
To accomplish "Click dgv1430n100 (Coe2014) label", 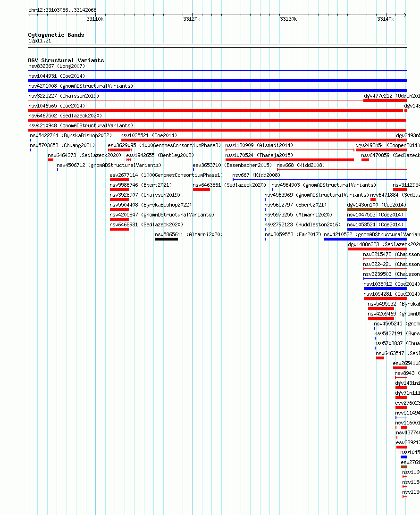I will point(377,205).
